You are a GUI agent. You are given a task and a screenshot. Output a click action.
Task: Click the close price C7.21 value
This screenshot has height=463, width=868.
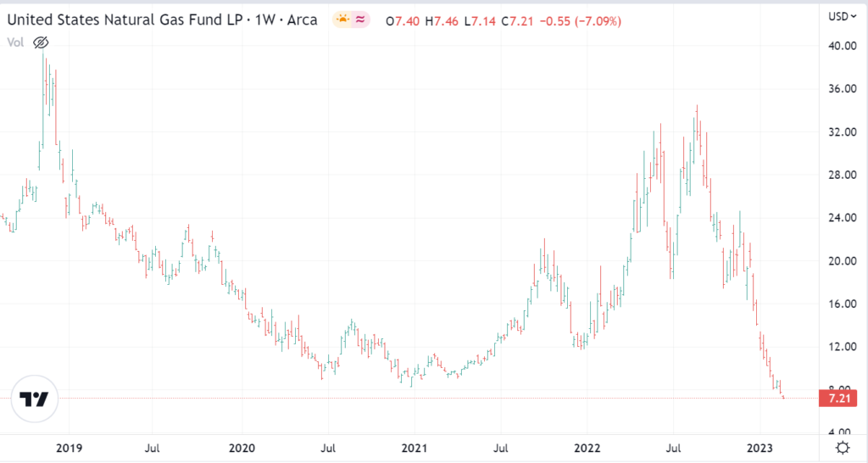pyautogui.click(x=518, y=21)
